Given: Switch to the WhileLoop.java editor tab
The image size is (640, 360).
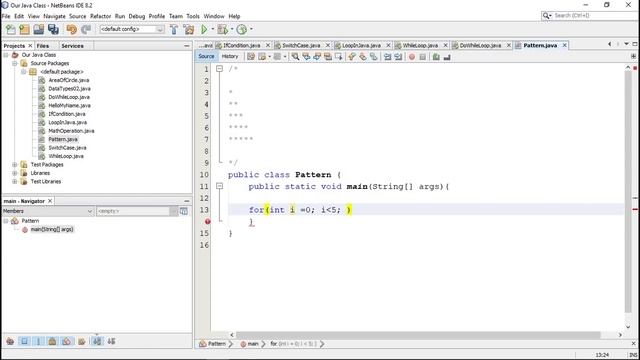Looking at the screenshot, I should point(420,45).
